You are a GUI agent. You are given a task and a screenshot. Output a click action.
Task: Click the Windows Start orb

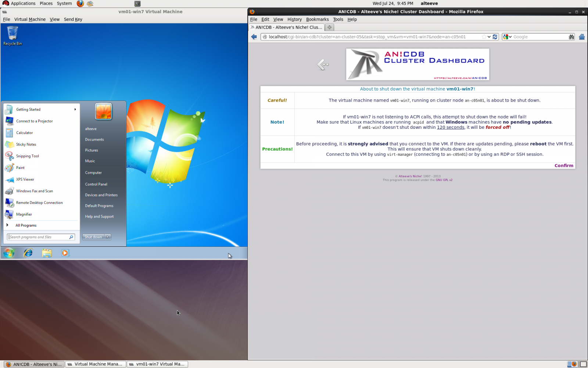point(9,253)
